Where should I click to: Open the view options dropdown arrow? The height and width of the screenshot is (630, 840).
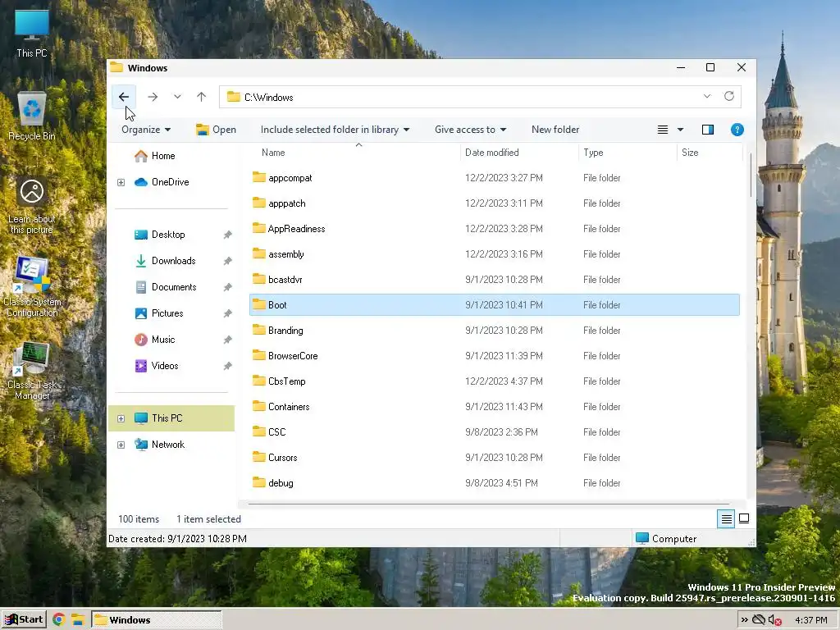(680, 130)
